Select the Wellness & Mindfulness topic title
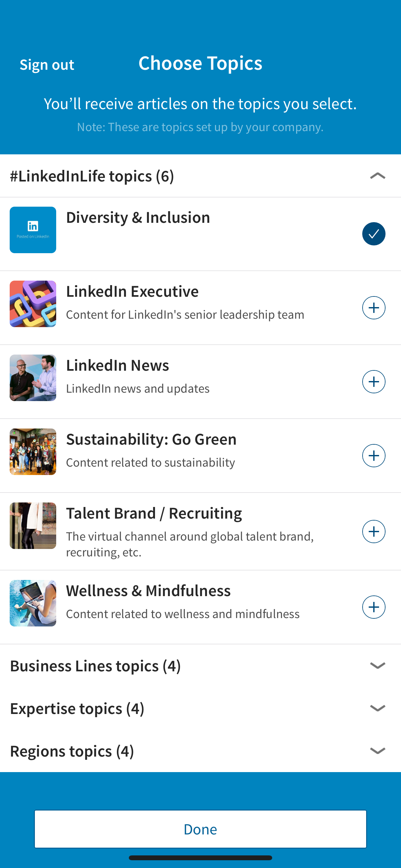 (x=148, y=591)
